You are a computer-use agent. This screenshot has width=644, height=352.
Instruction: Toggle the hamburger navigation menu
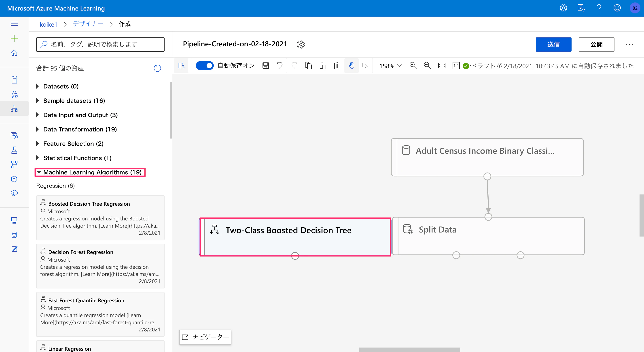coord(14,24)
